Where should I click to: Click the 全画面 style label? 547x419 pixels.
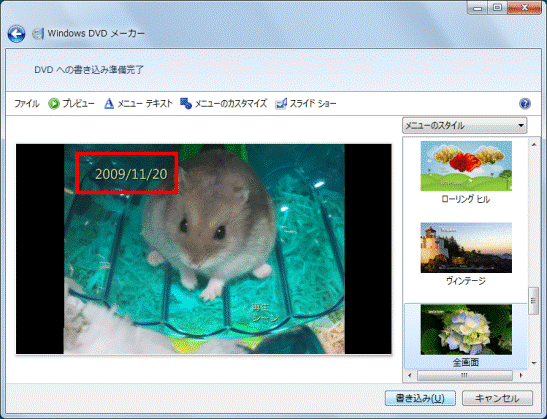click(466, 362)
